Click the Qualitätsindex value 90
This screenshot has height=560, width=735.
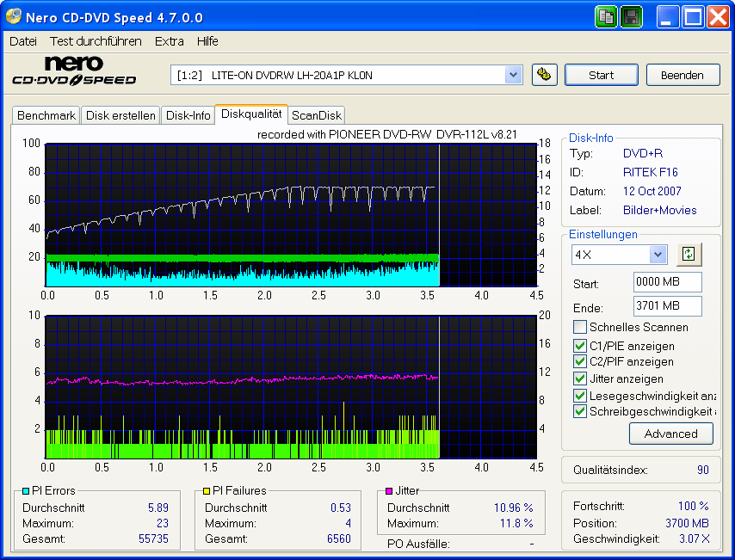click(705, 469)
